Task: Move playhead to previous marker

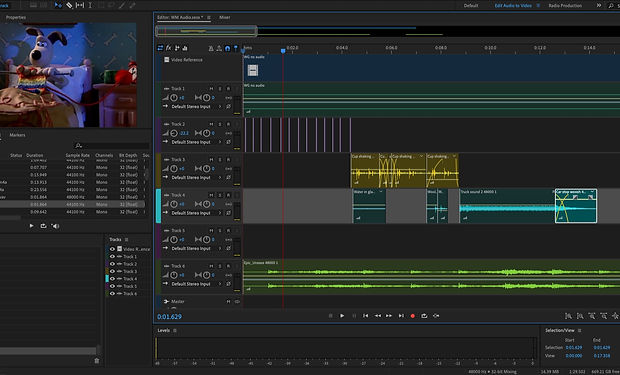Action: point(366,316)
